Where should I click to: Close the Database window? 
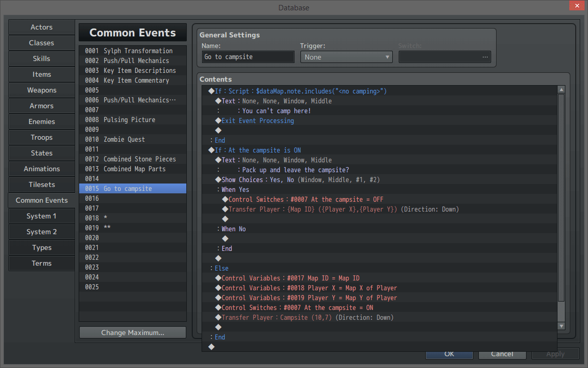[576, 6]
